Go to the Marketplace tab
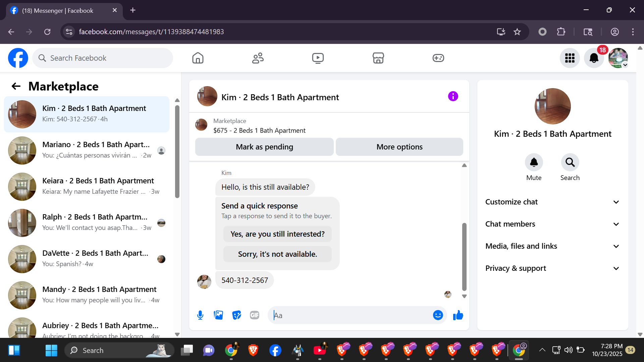This screenshot has height=362, width=644. (378, 58)
